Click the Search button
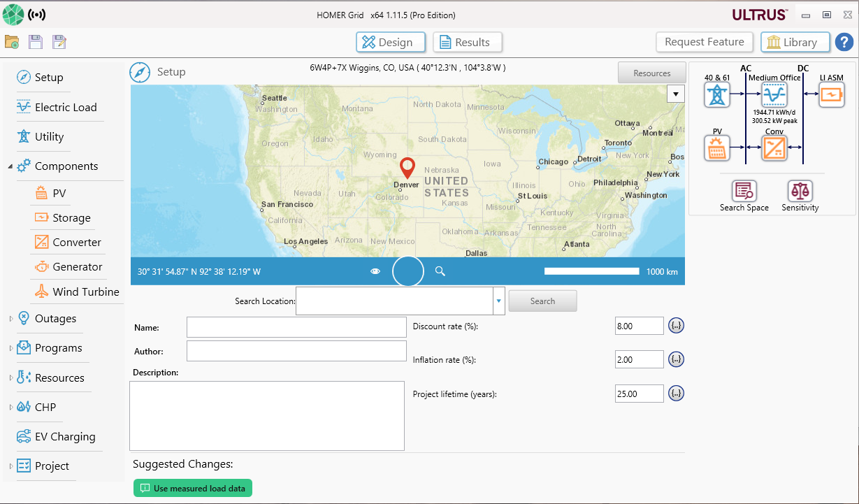Viewport: 859px width, 504px height. (542, 301)
